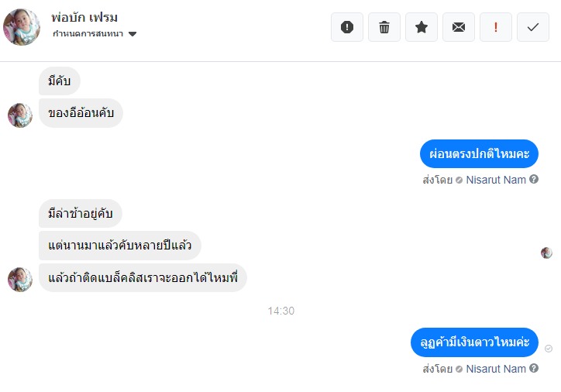
Task: Flag conversation with the red exclamation icon
Action: pos(496,27)
